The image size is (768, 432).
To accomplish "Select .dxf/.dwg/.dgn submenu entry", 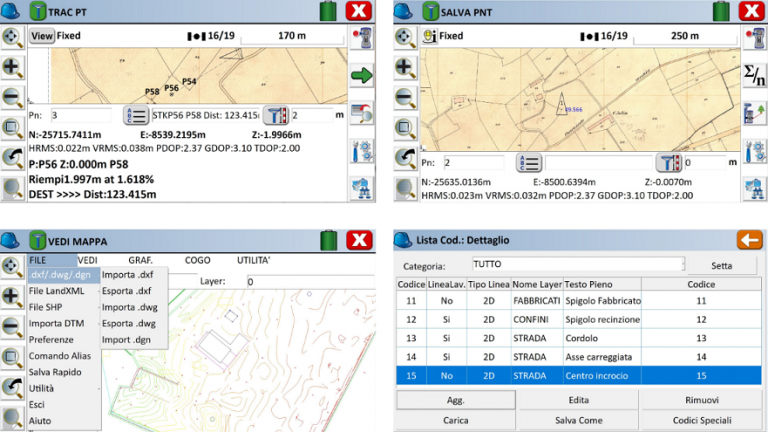I will [x=64, y=275].
